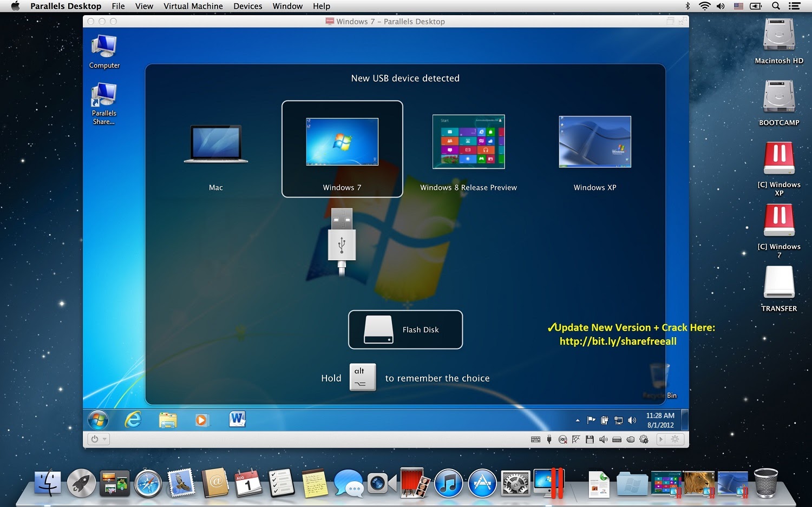Open the Action Center flag icon
The image size is (812, 507).
[x=591, y=420]
